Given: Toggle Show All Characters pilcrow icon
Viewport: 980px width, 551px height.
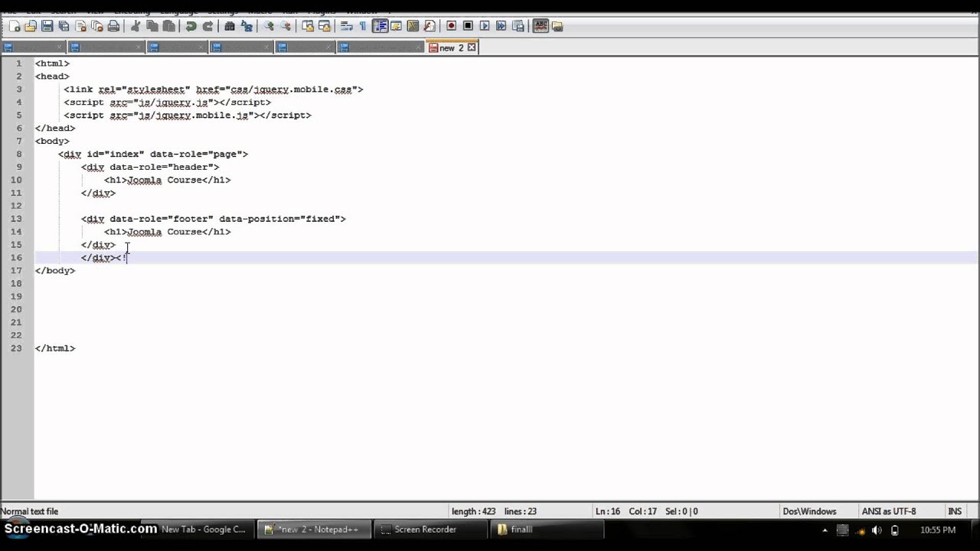Looking at the screenshot, I should click(x=363, y=26).
